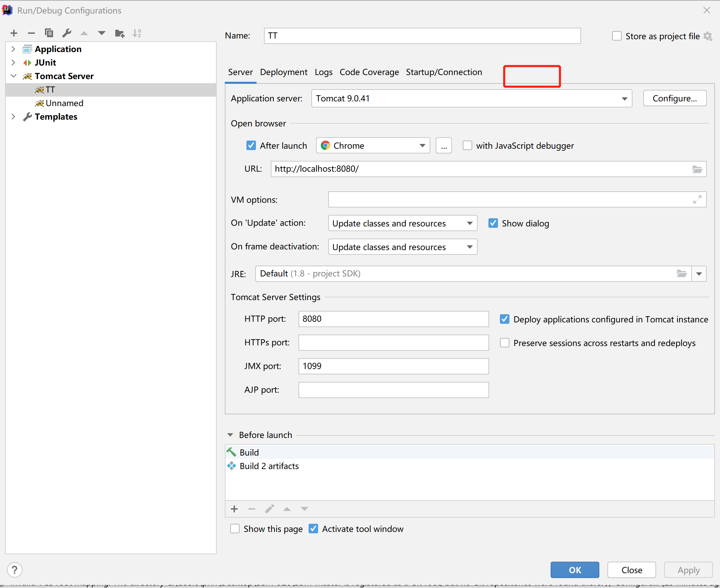Sort configurations alphabetically

click(137, 33)
